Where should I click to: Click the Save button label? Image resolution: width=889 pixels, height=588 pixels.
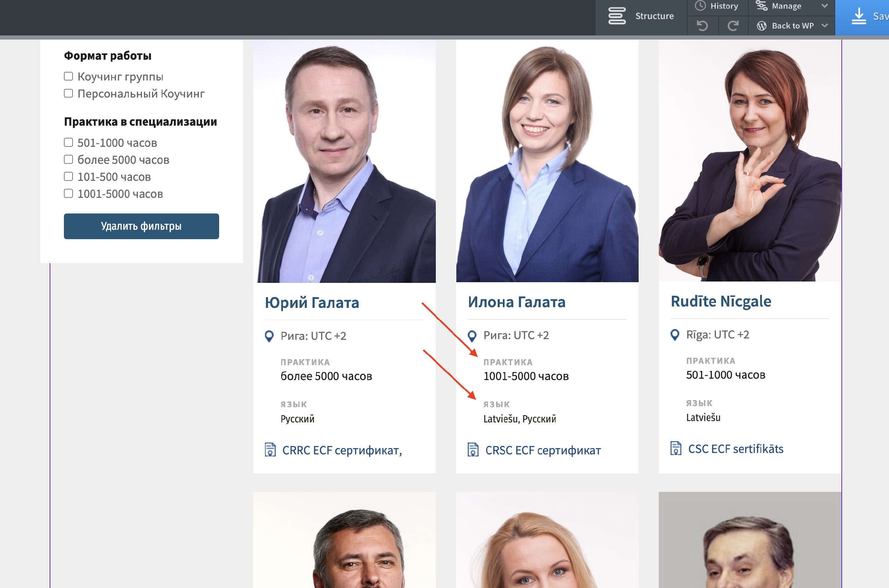(881, 16)
